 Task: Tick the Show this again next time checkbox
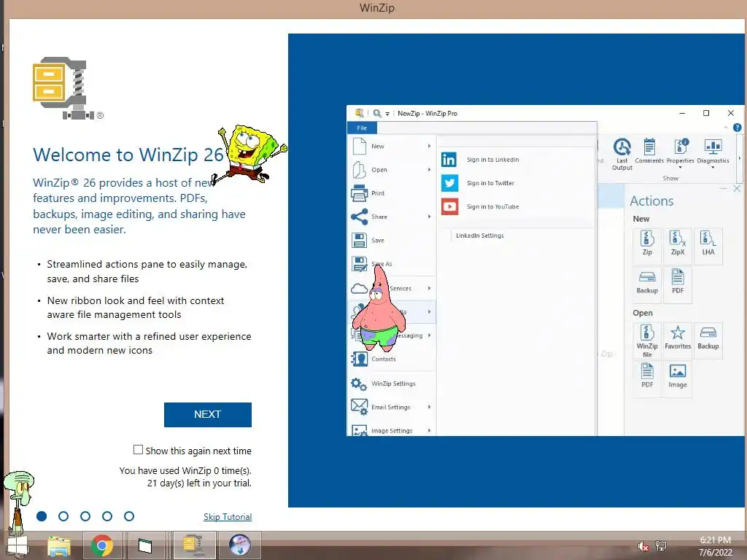[x=138, y=449]
